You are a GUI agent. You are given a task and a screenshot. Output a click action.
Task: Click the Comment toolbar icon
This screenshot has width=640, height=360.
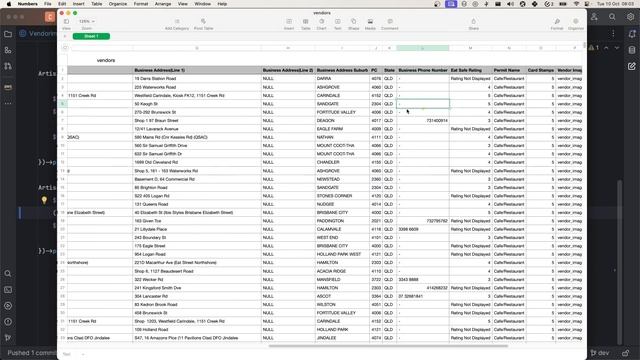[x=390, y=22]
